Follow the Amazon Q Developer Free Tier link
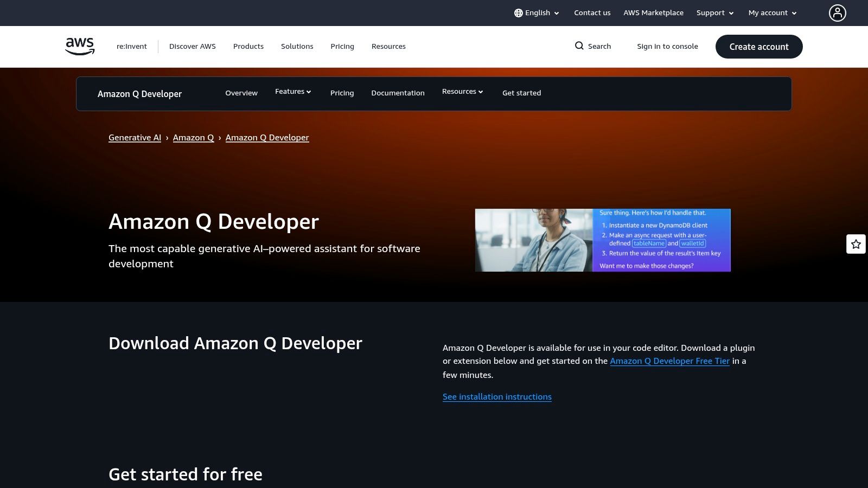868x488 pixels. click(670, 361)
